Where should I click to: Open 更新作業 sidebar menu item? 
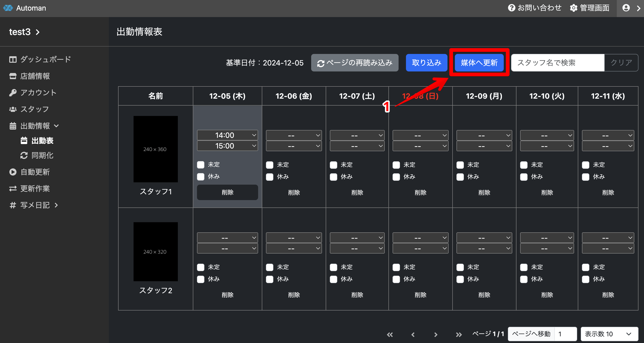[35, 189]
